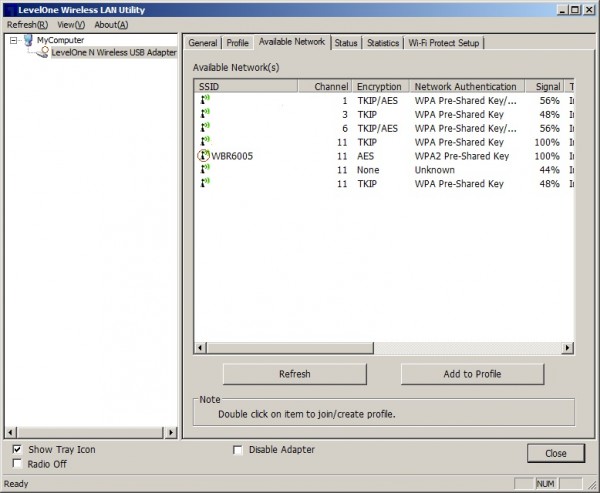Enable the Radio Off checkbox
Screen dimensions: 600x493
point(17,464)
